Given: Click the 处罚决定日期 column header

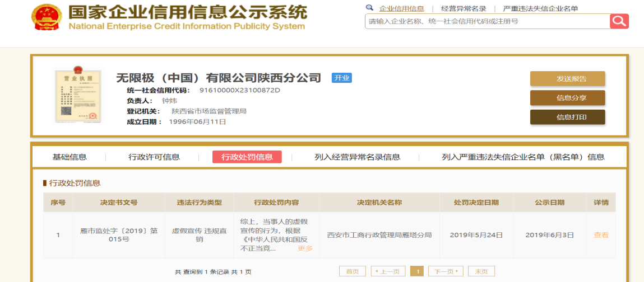Looking at the screenshot, I should [476, 203].
